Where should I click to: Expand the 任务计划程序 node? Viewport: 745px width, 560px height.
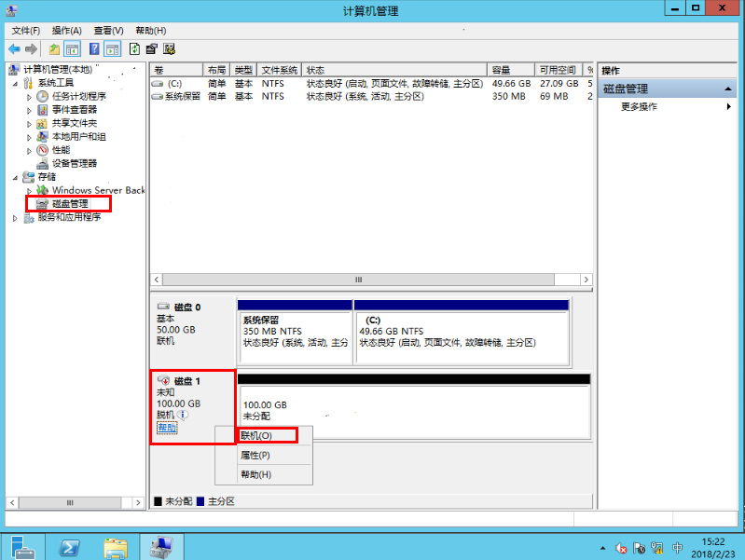click(x=29, y=97)
